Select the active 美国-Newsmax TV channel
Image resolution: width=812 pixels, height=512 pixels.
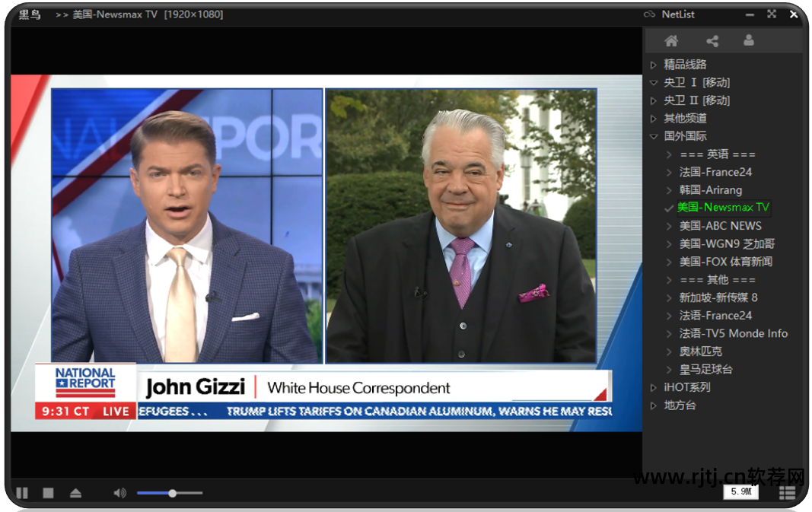tap(723, 207)
